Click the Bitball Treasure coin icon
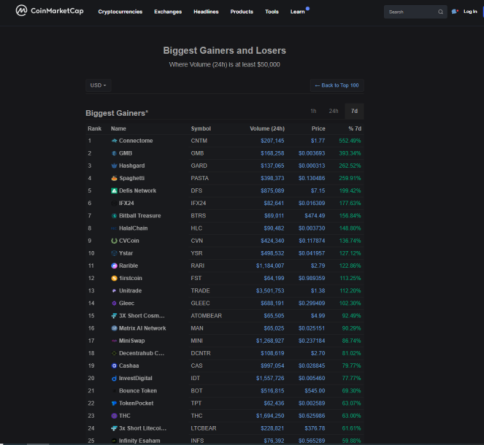This screenshot has width=484, height=445. tap(114, 216)
